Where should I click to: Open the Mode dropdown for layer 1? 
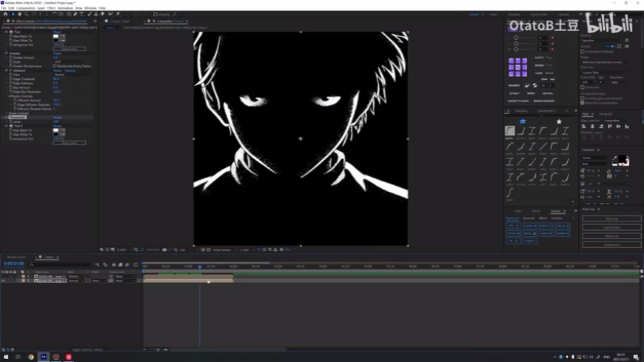pos(76,277)
